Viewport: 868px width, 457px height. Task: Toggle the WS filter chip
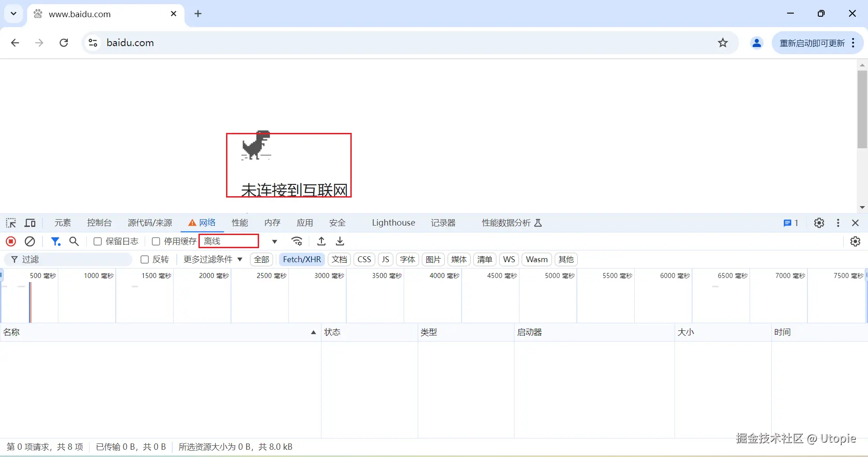click(509, 259)
